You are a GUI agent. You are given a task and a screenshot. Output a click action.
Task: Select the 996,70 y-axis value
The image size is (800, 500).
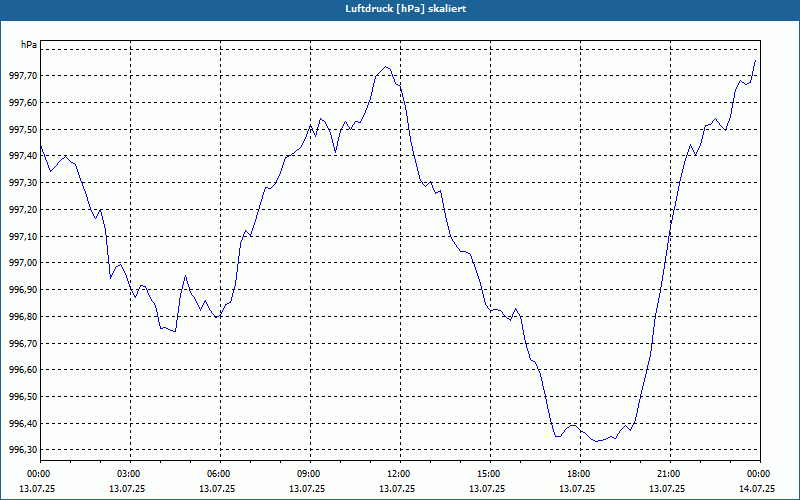23,343
